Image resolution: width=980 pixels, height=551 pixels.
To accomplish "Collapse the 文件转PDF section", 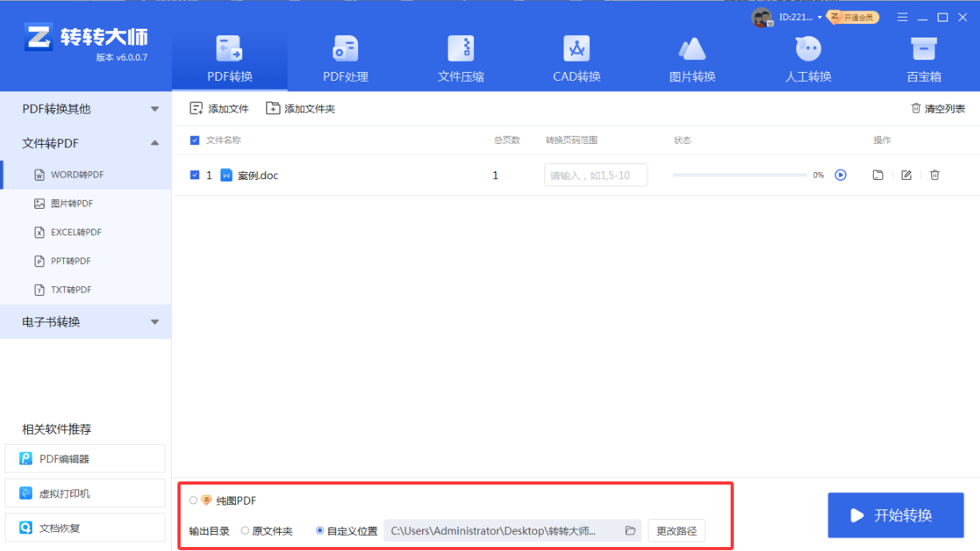I will (x=86, y=143).
